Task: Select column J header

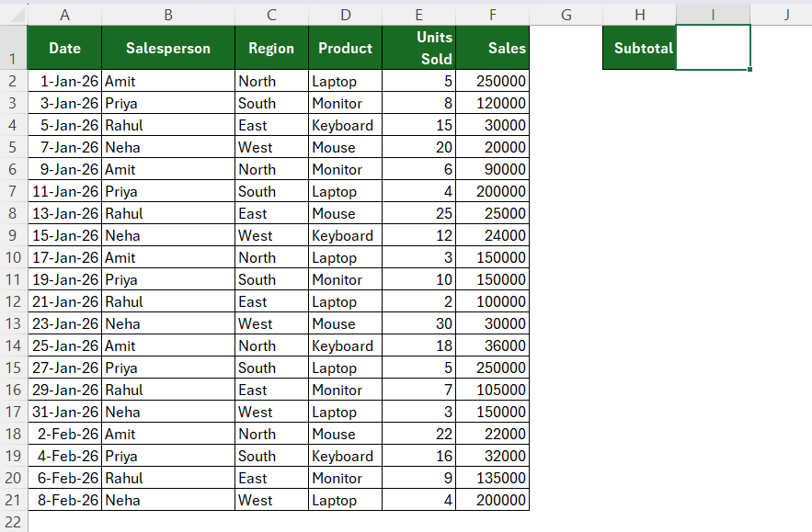Action: 782,15
